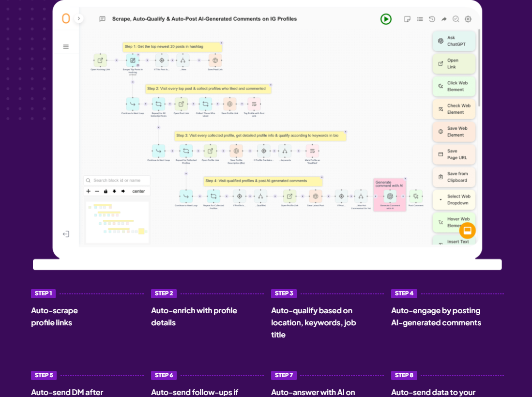This screenshot has height=397, width=532.
Task: Add the Save from Clipboard block from panel
Action: 454,177
